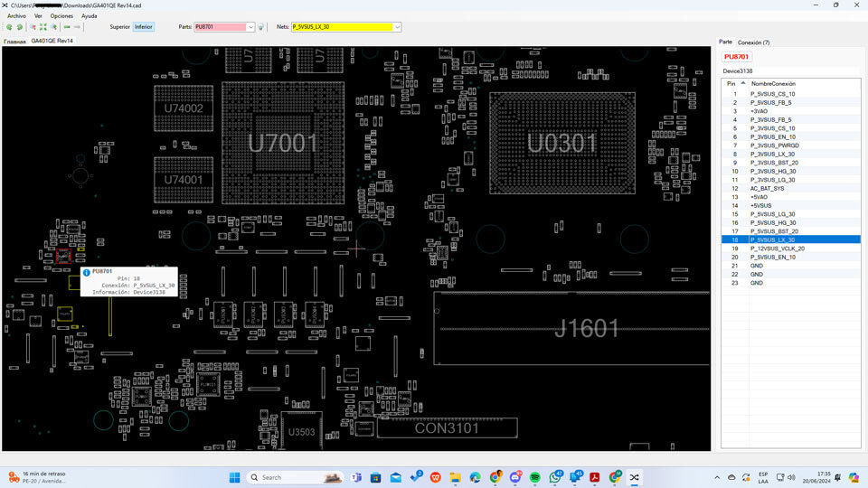Select pin 1 row P_5VSUS_CS_10
868x488 pixels.
pos(790,94)
